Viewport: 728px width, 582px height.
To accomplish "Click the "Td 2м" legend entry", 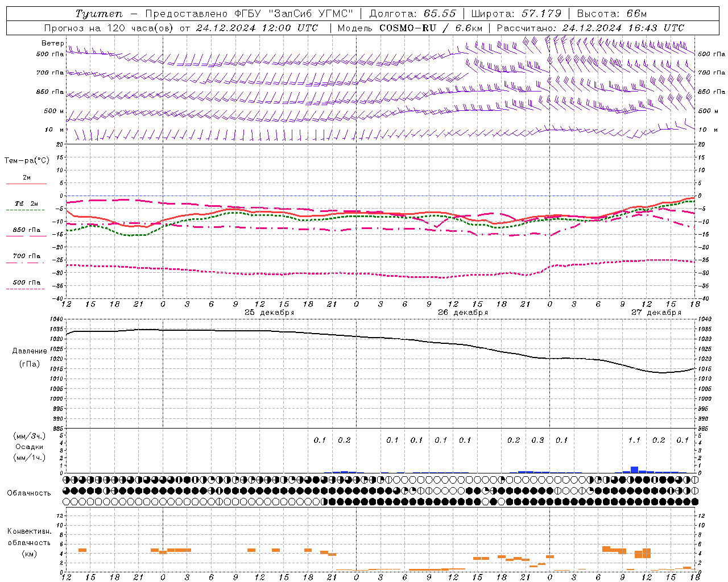I will [x=27, y=203].
